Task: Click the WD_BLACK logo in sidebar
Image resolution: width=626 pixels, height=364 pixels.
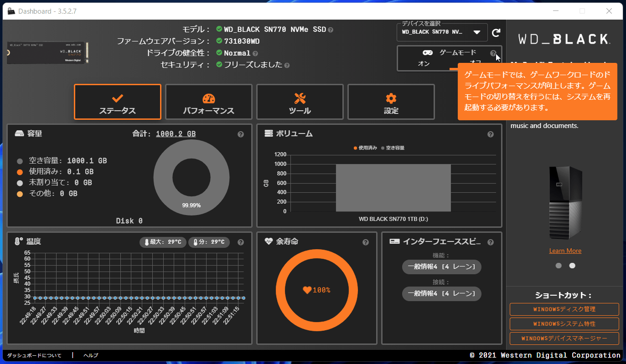Action: (x=564, y=39)
